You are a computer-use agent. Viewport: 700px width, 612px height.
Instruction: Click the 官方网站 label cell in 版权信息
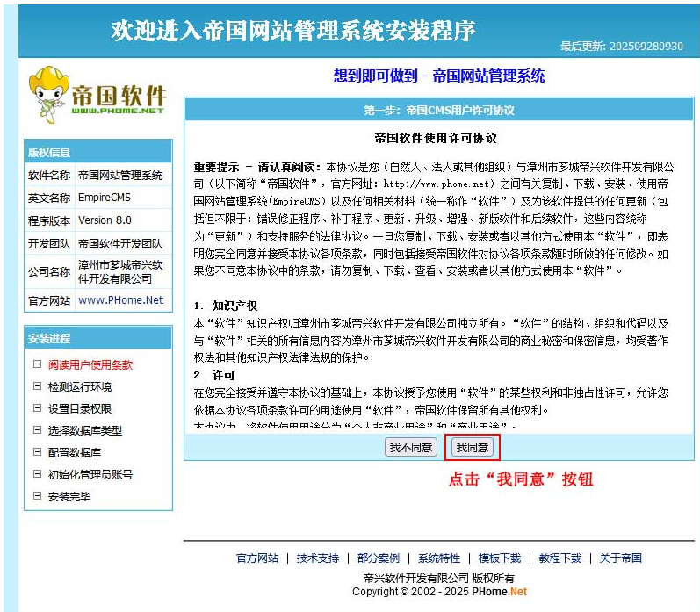click(49, 300)
